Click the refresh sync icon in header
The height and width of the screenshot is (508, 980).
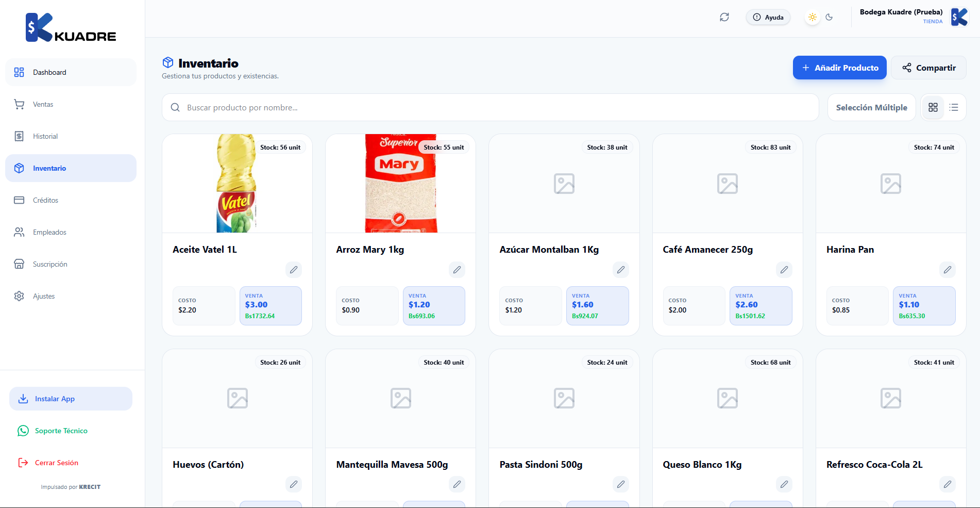[x=724, y=17]
